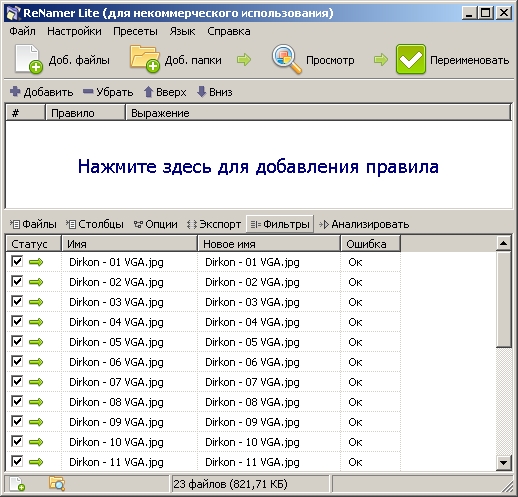Open the Настройки menu
The width and height of the screenshot is (518, 497).
coord(74,31)
